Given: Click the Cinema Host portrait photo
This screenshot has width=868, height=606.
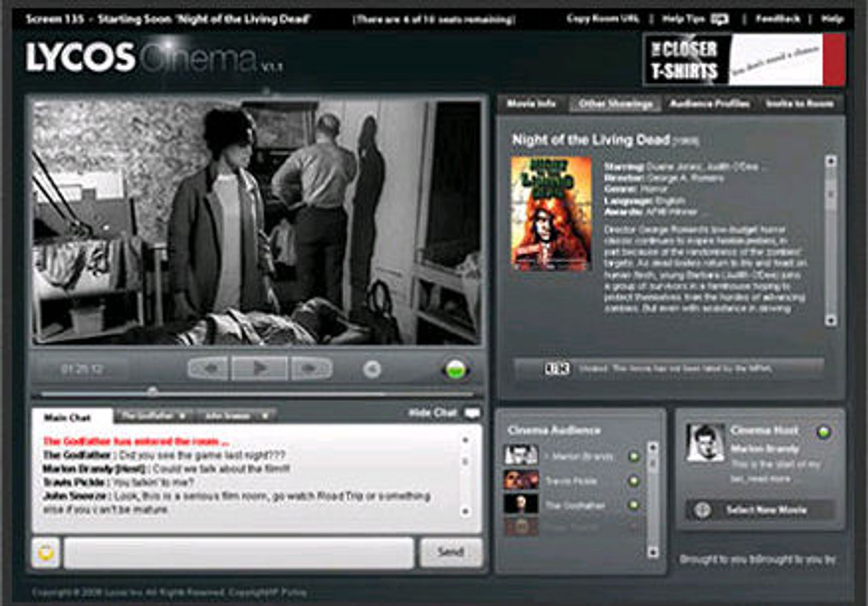Looking at the screenshot, I should [705, 442].
